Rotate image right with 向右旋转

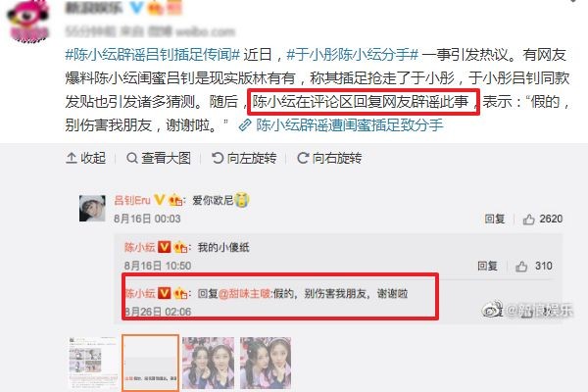329,159
